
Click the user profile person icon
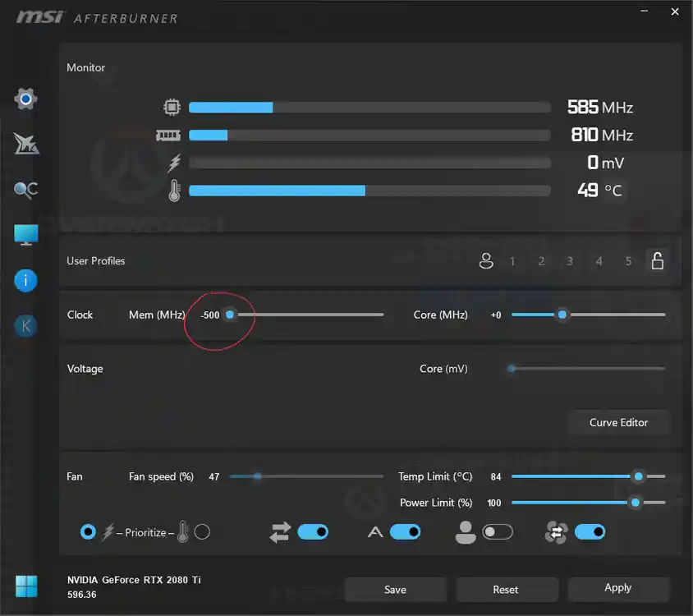[x=486, y=261]
